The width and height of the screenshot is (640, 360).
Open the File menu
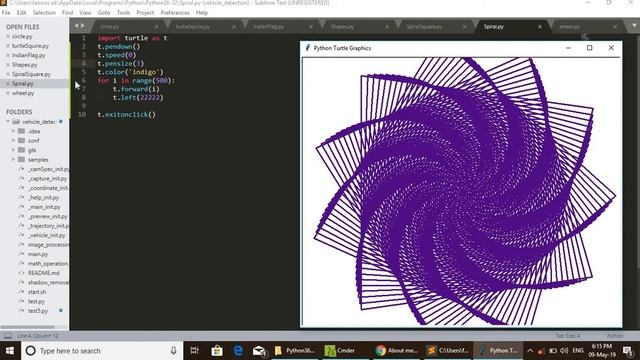(6, 13)
